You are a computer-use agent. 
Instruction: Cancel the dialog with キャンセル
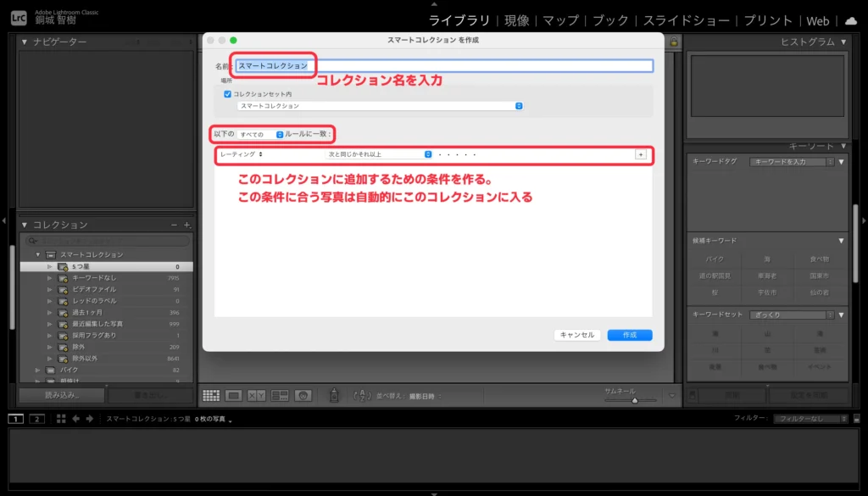577,335
